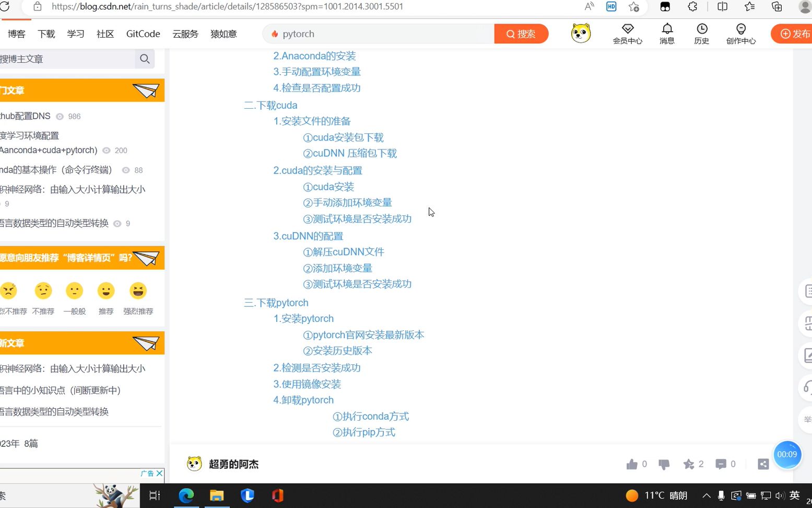Image resolution: width=812 pixels, height=508 pixels.
Task: Open the 3.手动配置环境变量 contents link
Action: (x=317, y=72)
